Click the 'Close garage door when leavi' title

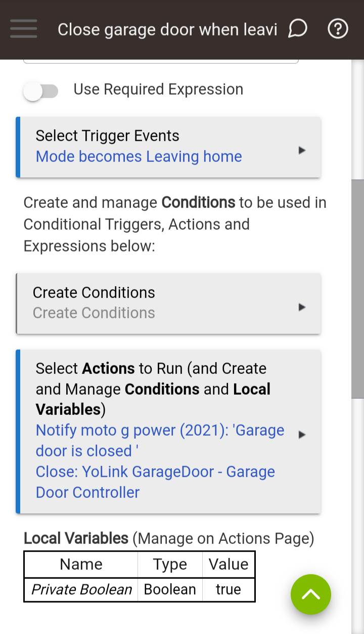[x=167, y=30]
